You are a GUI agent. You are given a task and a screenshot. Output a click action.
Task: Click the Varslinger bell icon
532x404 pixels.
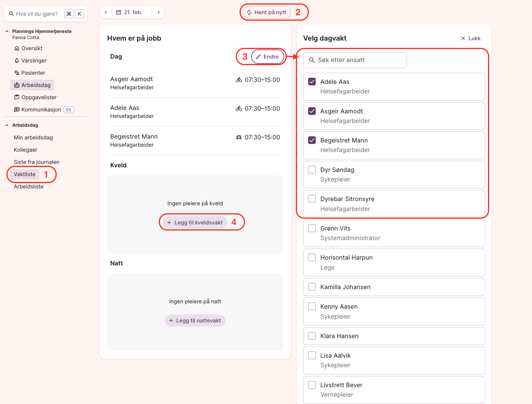[17, 61]
